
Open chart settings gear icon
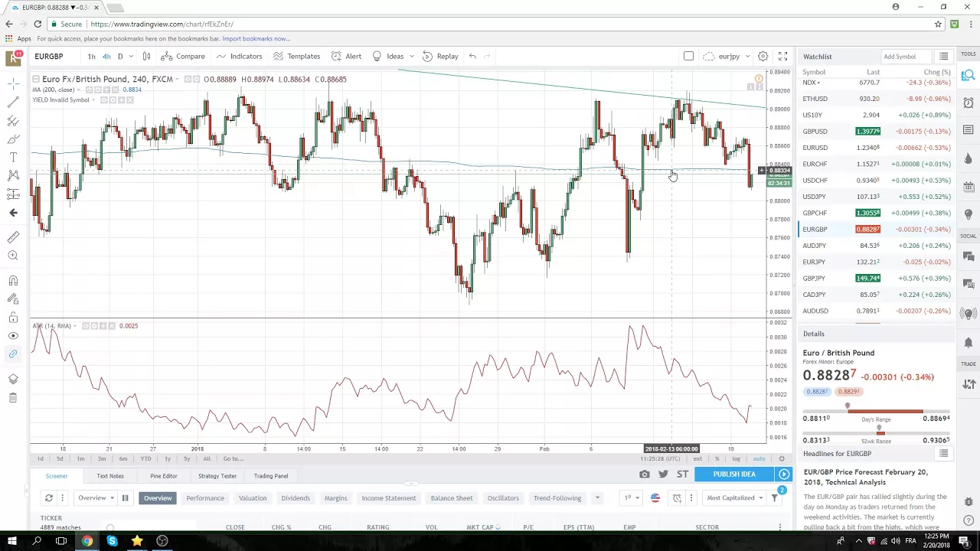pos(763,56)
